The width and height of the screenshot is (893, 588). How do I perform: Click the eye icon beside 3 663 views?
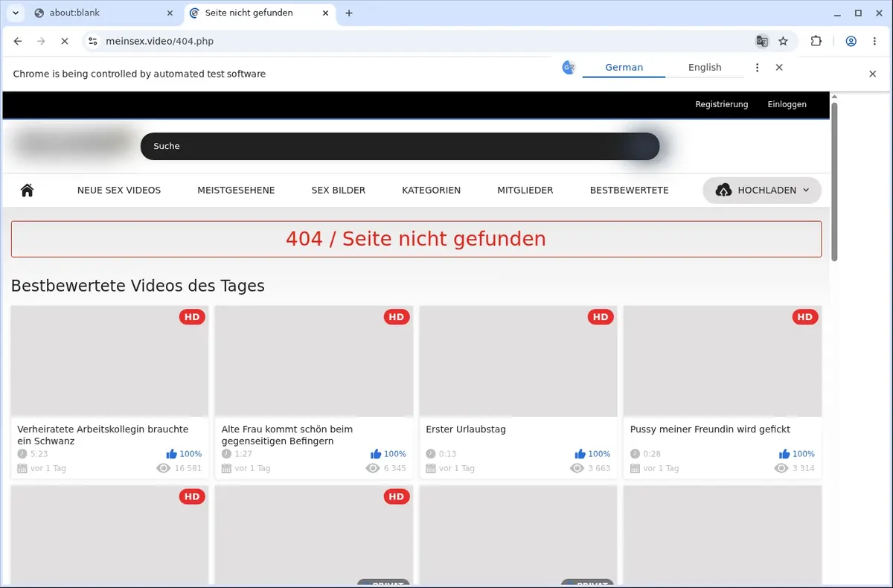pos(577,468)
